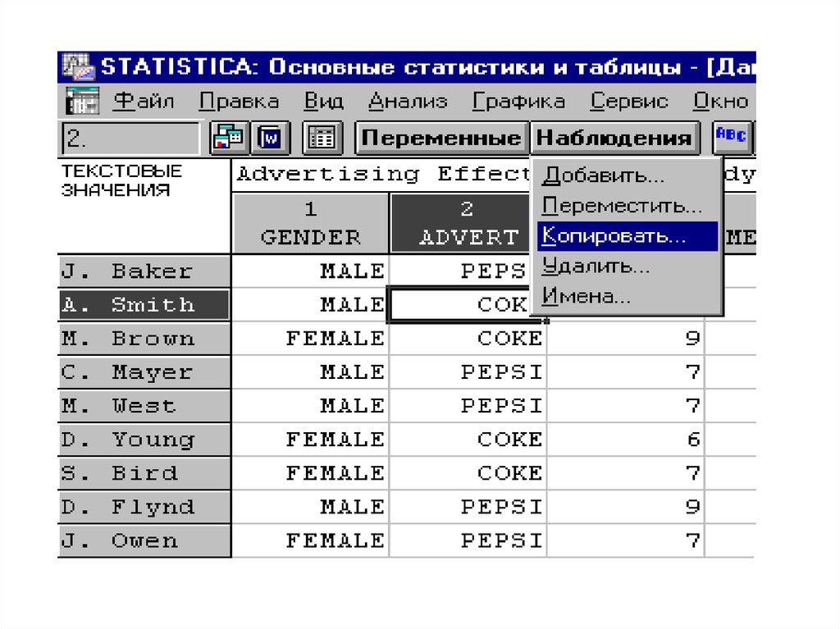Click the MALE cell in J. Baker row
This screenshot has width=840, height=629.
[311, 271]
